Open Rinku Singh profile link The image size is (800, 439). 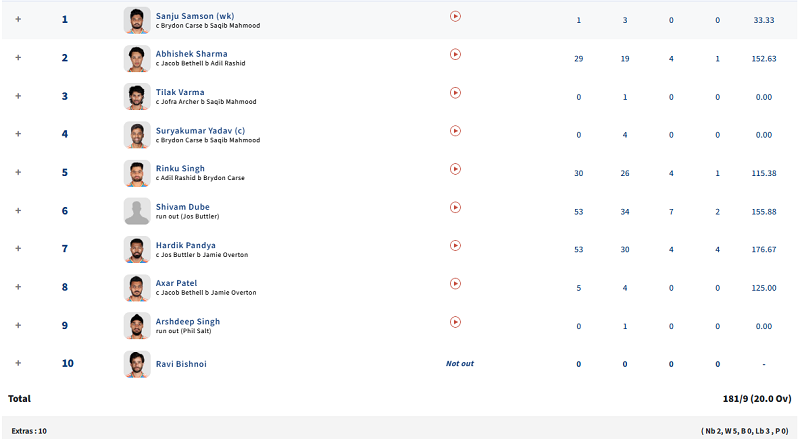[x=180, y=168]
